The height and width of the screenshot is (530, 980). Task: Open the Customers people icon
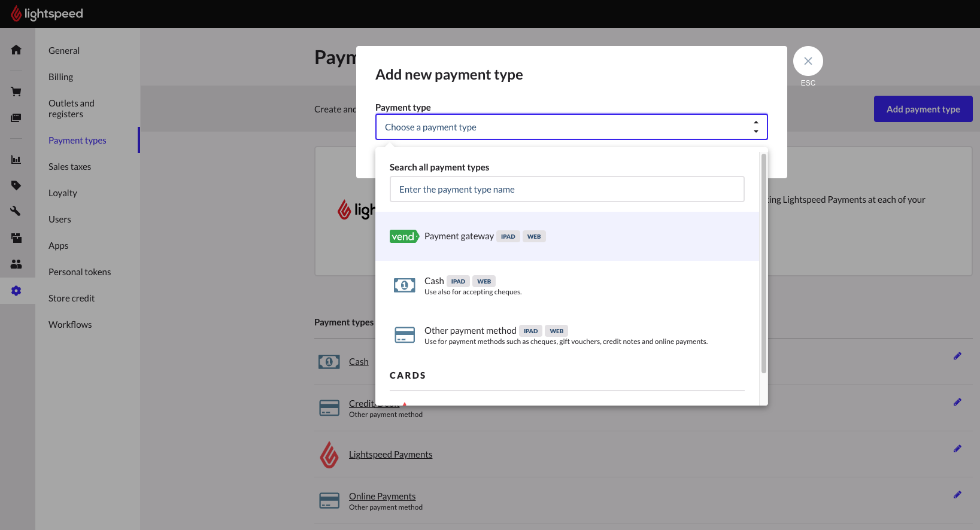coord(16,264)
